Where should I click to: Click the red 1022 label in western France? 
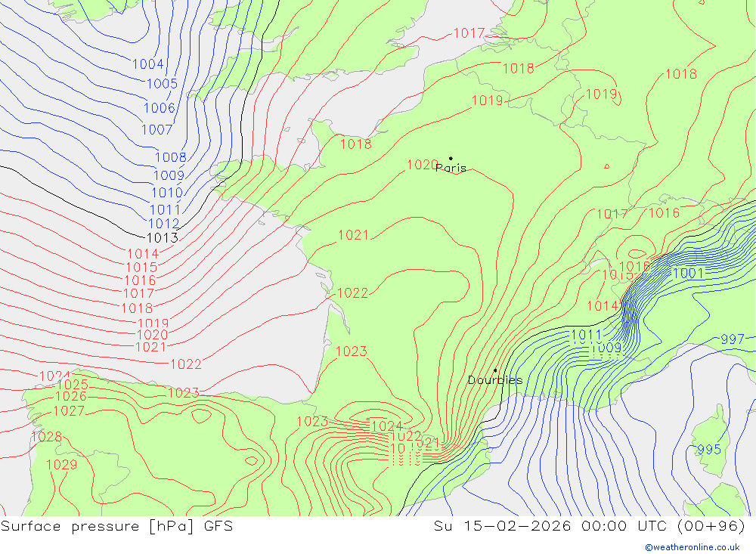(352, 292)
